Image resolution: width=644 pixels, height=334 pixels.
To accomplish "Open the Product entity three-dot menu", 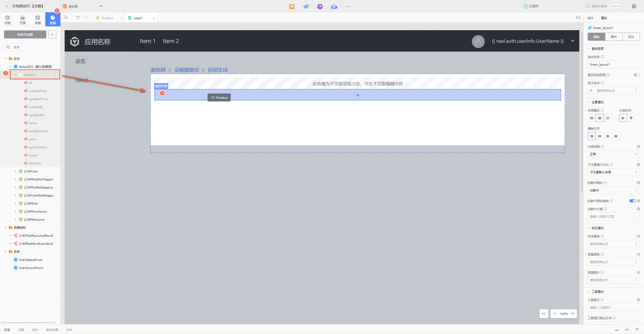I will pyautogui.click(x=55, y=75).
